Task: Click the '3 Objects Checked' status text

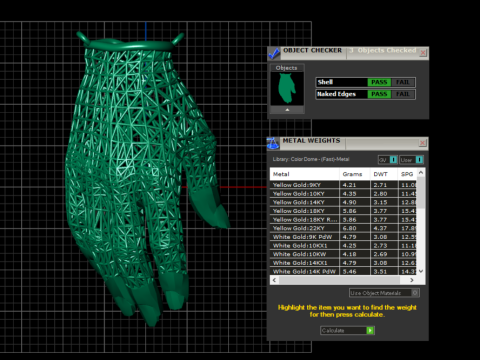Action: [x=383, y=50]
